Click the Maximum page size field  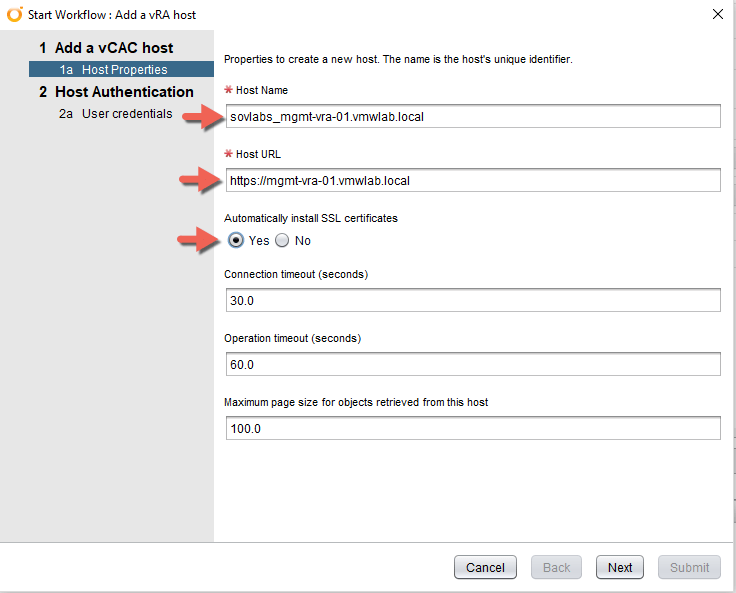tap(472, 428)
